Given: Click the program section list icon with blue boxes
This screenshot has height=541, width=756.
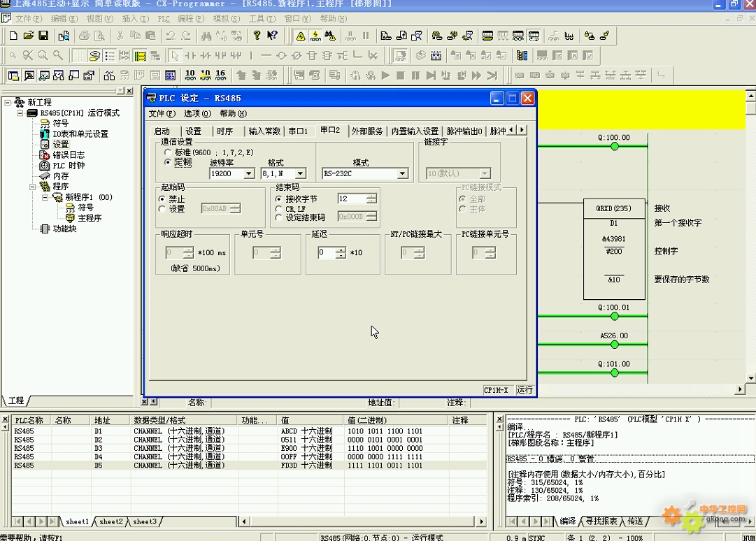Looking at the screenshot, I should (x=522, y=55).
